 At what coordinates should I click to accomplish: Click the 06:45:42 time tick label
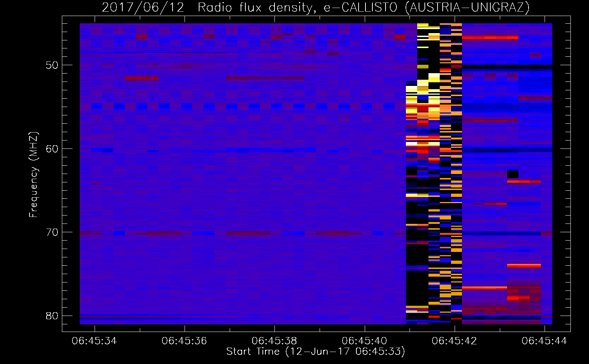pyautogui.click(x=454, y=341)
